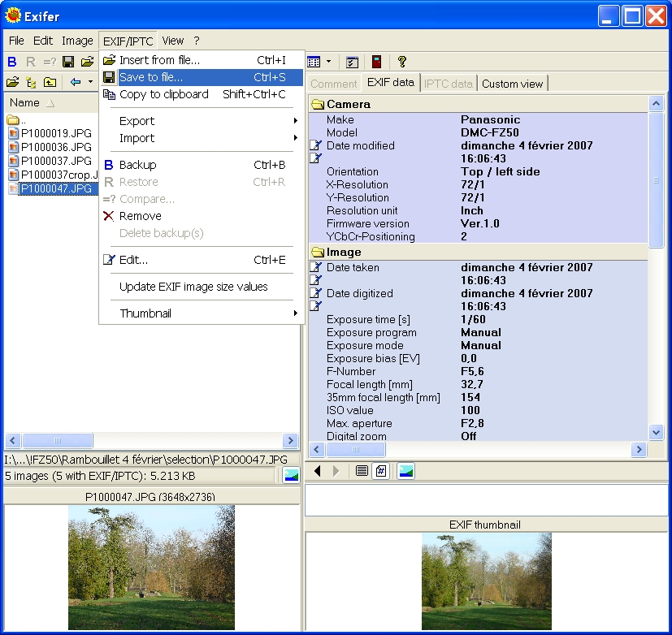The width and height of the screenshot is (672, 635).
Task: Click the red exit door icon
Action: pyautogui.click(x=376, y=62)
